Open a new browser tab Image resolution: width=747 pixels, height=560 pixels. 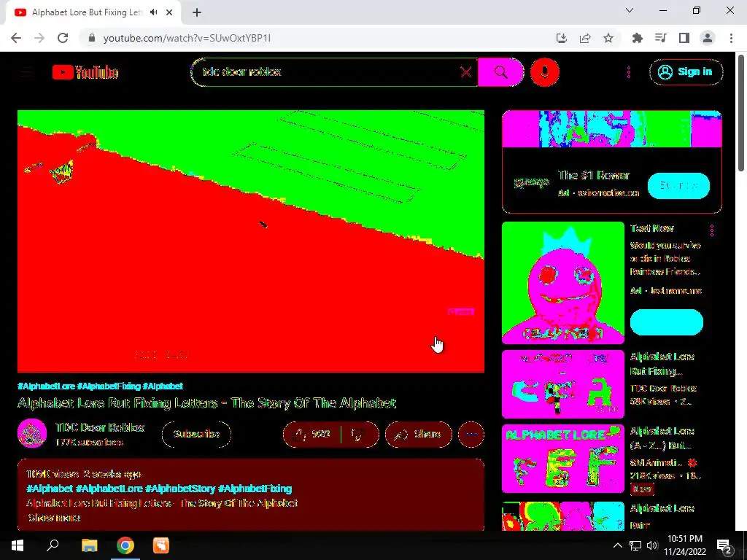point(197,12)
